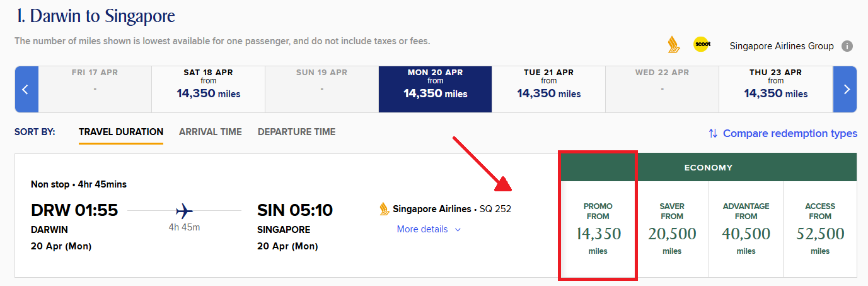The image size is (868, 286).
Task: Select Sat 18 Apr date tab
Action: (208, 89)
